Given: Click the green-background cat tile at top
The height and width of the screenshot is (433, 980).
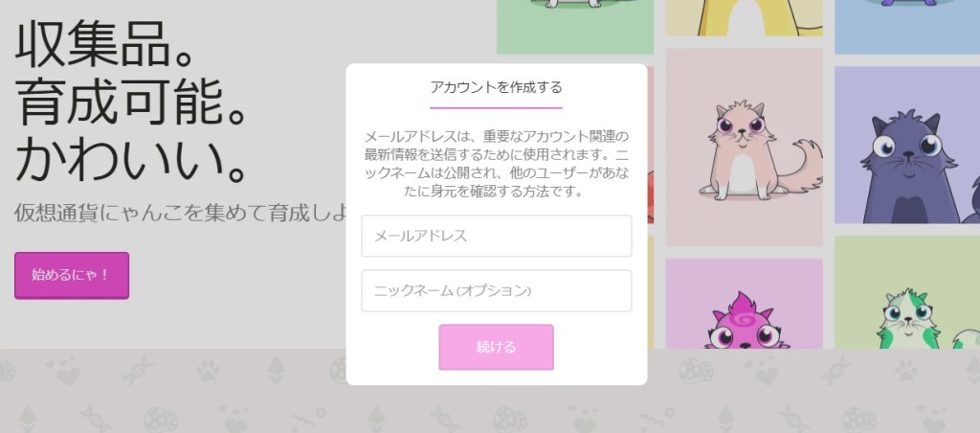Looking at the screenshot, I should point(575,27).
